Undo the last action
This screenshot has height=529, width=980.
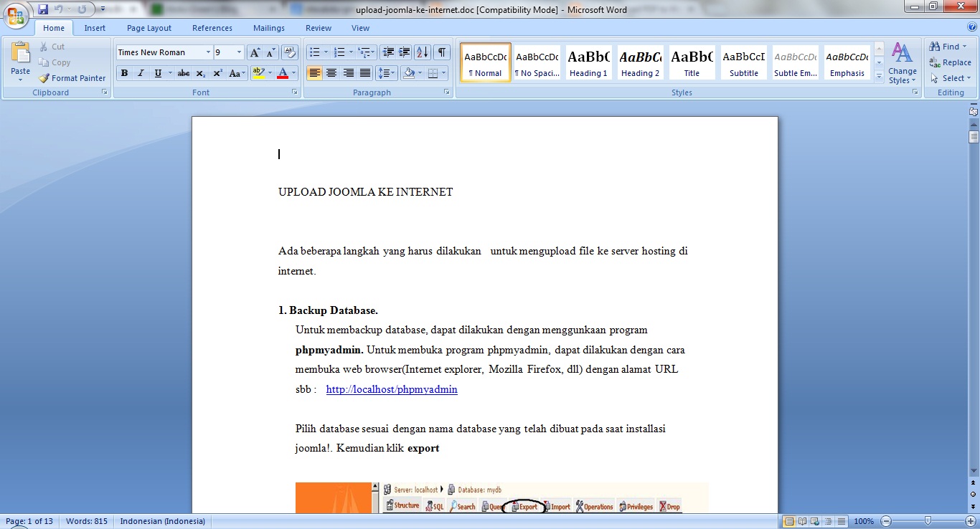60,9
